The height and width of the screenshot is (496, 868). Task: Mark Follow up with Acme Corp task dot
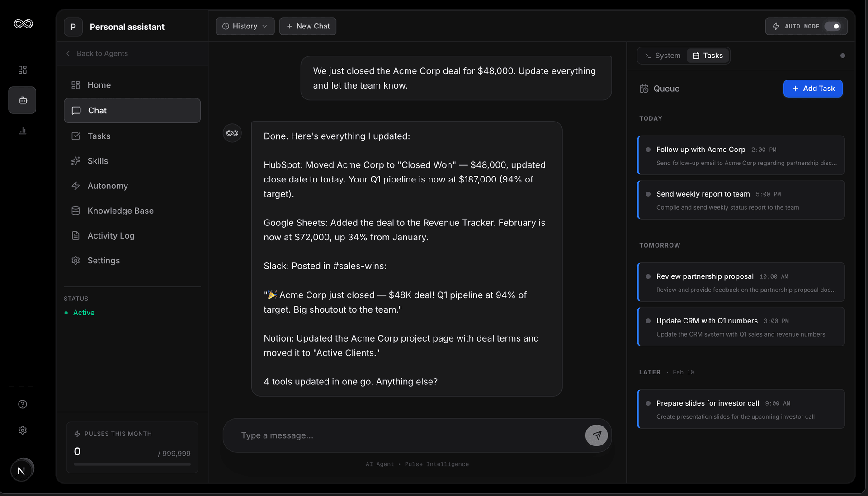648,150
